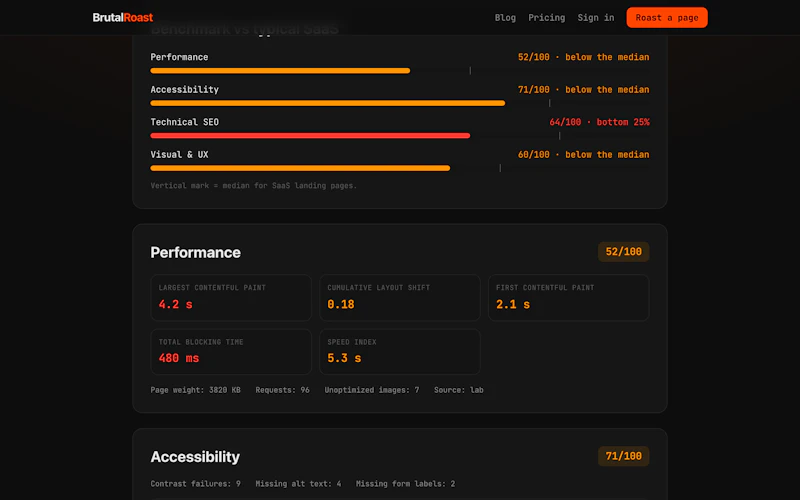Open the Sign in link

(595, 17)
